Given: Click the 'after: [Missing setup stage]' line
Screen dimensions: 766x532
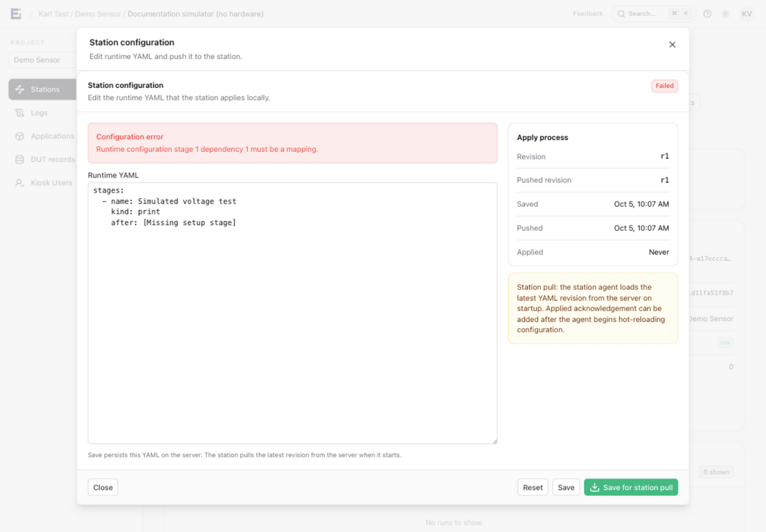Looking at the screenshot, I should pos(174,223).
